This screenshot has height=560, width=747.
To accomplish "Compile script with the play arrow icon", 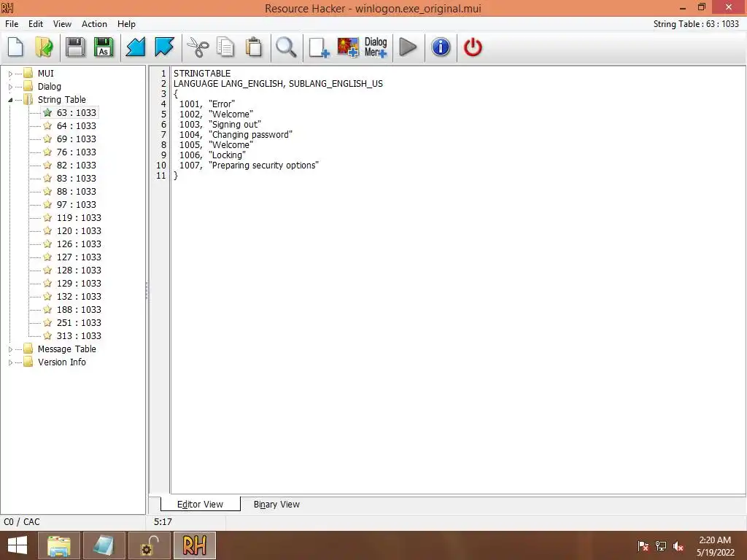I will 408,47.
